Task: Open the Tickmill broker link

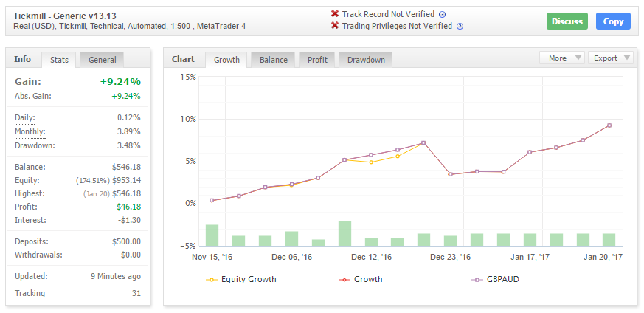Action: [x=72, y=27]
